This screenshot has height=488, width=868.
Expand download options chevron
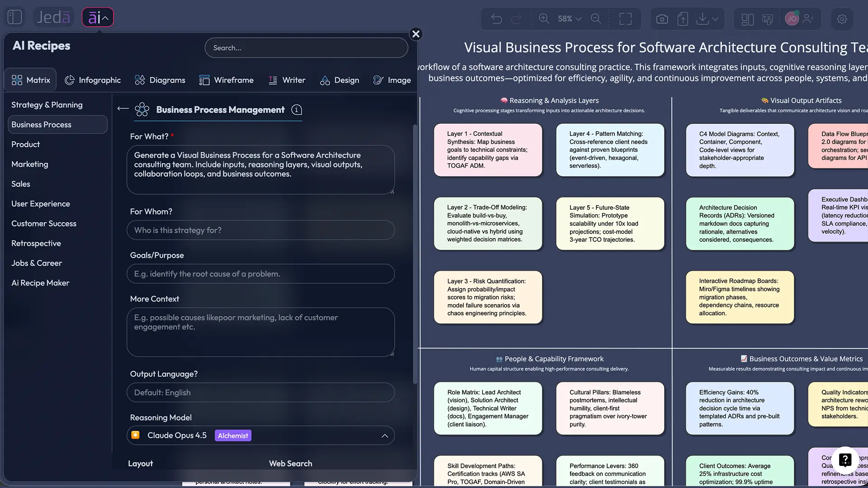[x=715, y=19]
